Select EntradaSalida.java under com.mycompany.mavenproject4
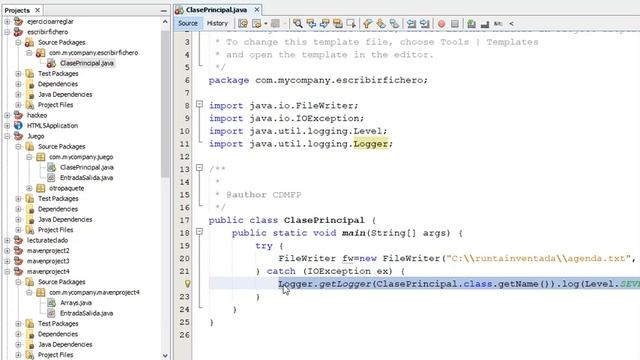 click(x=86, y=313)
